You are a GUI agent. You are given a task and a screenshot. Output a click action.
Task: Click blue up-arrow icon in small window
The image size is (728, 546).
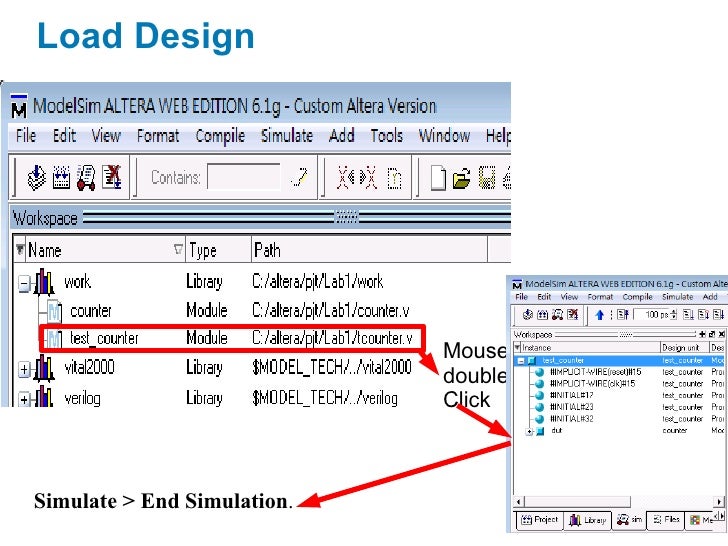[x=599, y=315]
